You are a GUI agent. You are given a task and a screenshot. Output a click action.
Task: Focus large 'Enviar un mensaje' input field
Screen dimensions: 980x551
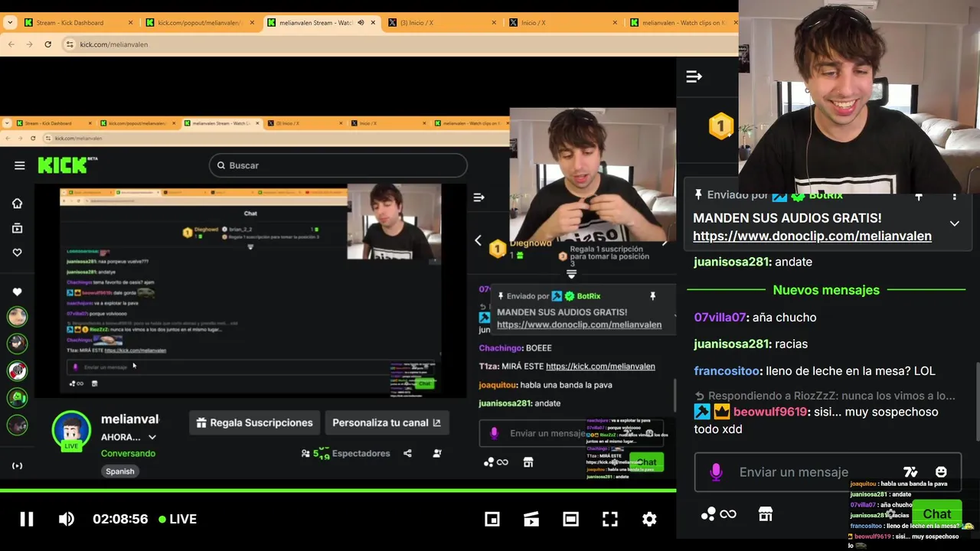pos(828,472)
